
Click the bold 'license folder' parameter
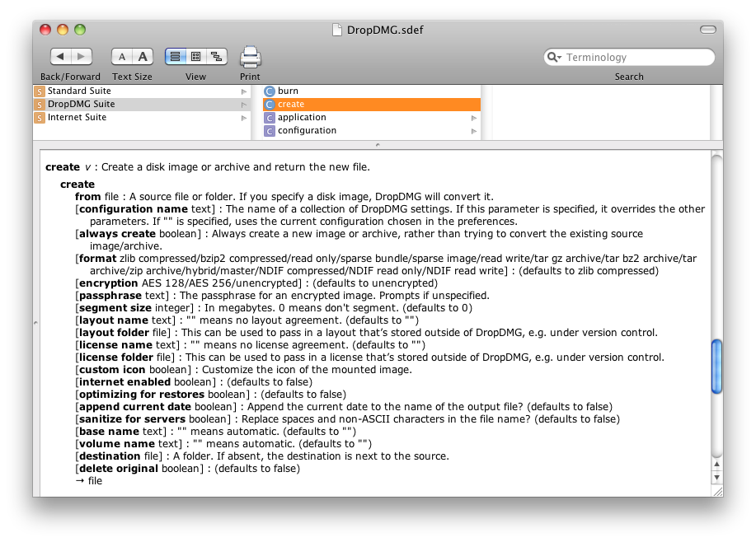(x=116, y=357)
